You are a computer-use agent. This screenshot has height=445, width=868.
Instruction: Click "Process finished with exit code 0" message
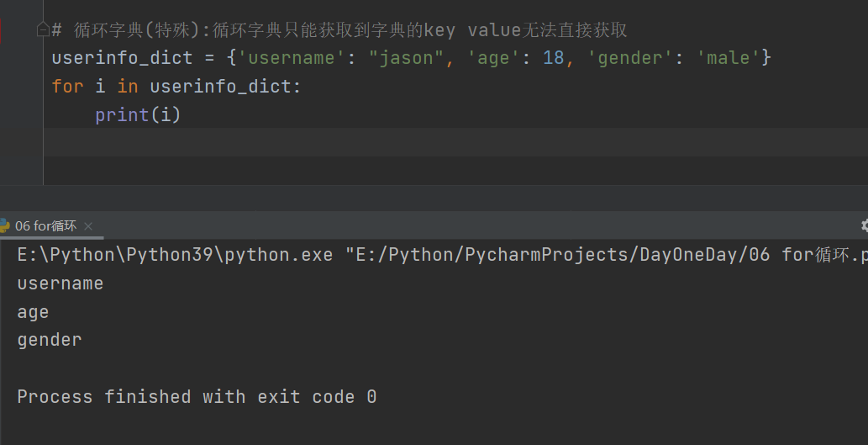point(197,396)
